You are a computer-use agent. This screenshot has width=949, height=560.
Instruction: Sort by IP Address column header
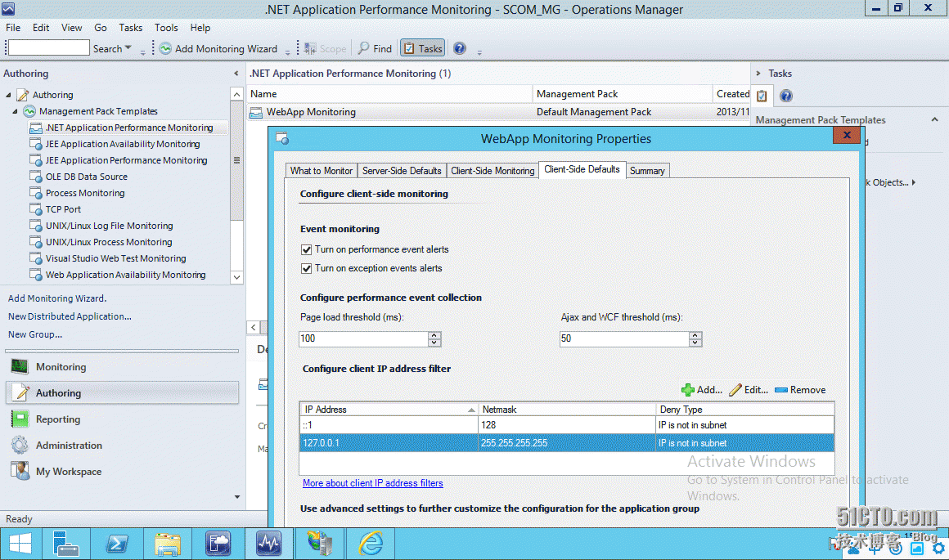(x=388, y=410)
